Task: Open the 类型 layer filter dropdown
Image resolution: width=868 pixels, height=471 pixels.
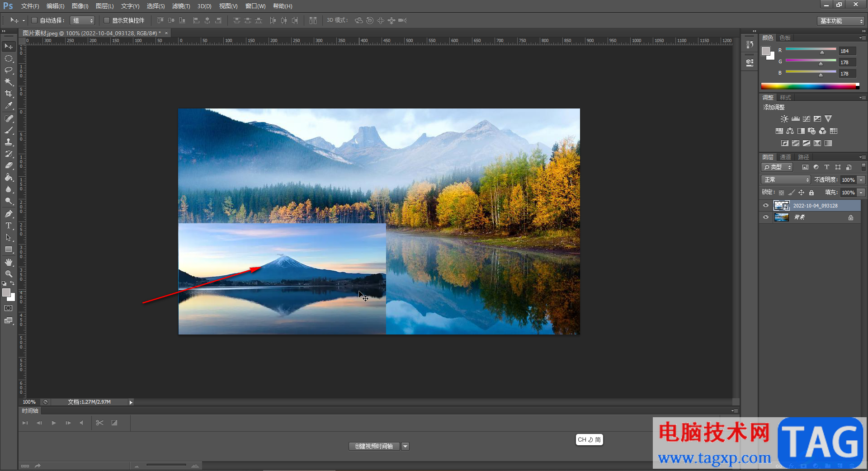Action: click(777, 167)
